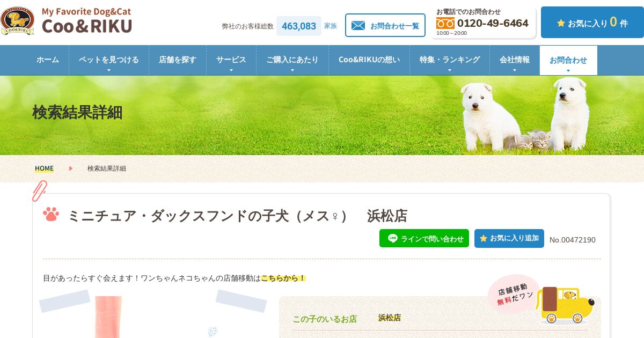This screenshot has width=644, height=338.
Task: Click the customer count 463,083 box
Action: pos(299,26)
